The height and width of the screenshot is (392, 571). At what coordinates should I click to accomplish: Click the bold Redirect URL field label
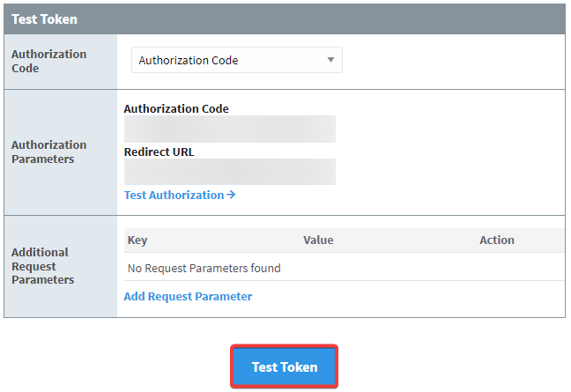pos(159,152)
